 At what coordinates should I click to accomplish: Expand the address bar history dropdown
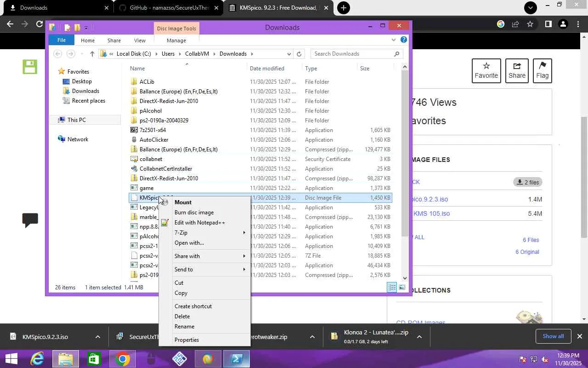pyautogui.click(x=289, y=54)
